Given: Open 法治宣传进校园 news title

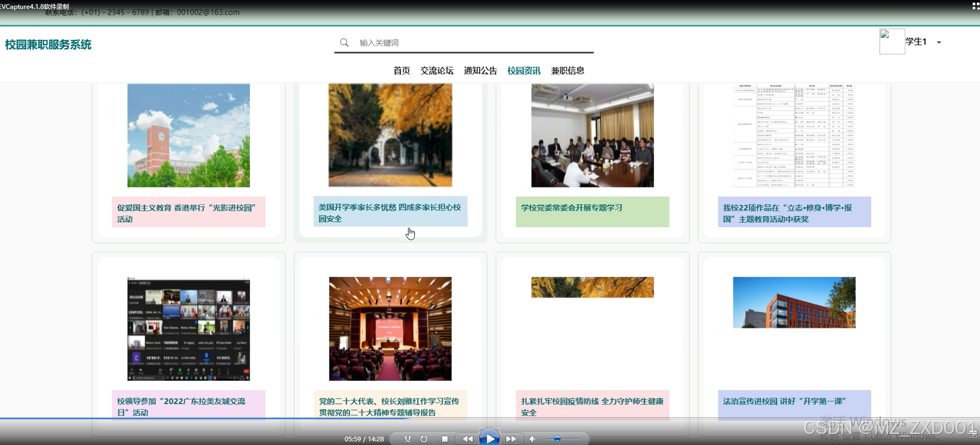Looking at the screenshot, I should pyautogui.click(x=794, y=405).
